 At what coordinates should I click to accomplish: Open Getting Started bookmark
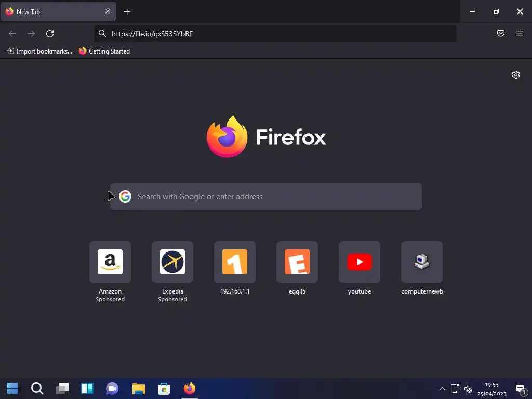(104, 51)
